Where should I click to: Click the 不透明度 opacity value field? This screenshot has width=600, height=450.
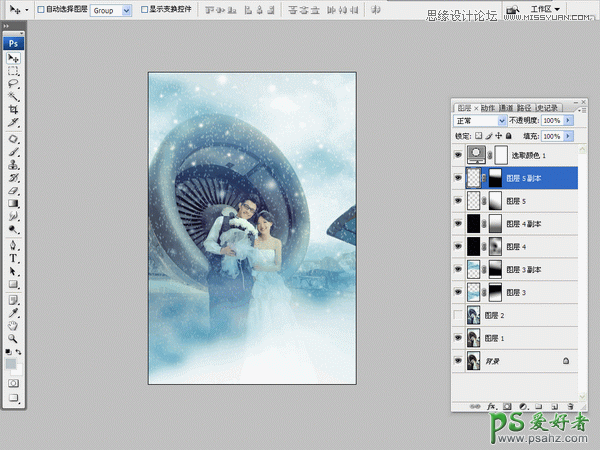(553, 120)
